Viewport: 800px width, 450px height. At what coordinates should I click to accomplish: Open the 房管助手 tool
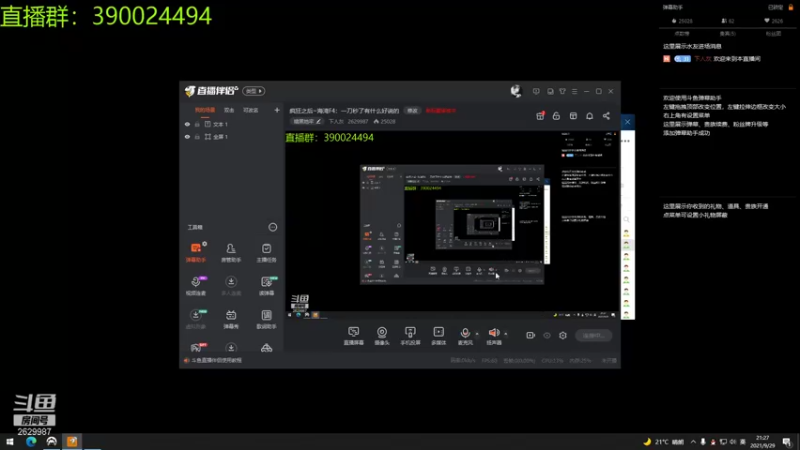pos(231,253)
